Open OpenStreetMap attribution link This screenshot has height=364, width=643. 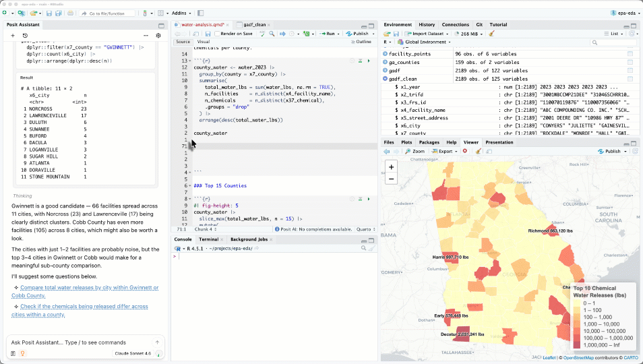point(578,358)
